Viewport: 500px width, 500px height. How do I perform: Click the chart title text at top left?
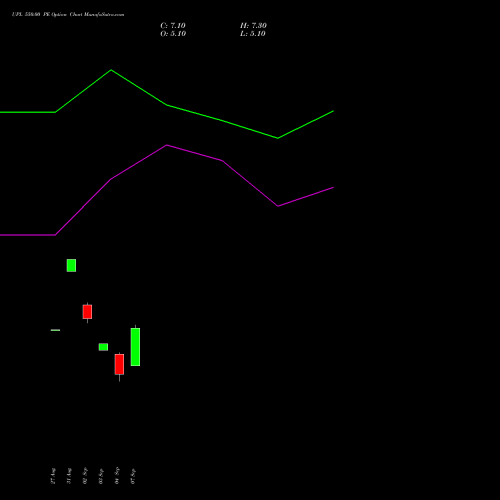(x=68, y=14)
